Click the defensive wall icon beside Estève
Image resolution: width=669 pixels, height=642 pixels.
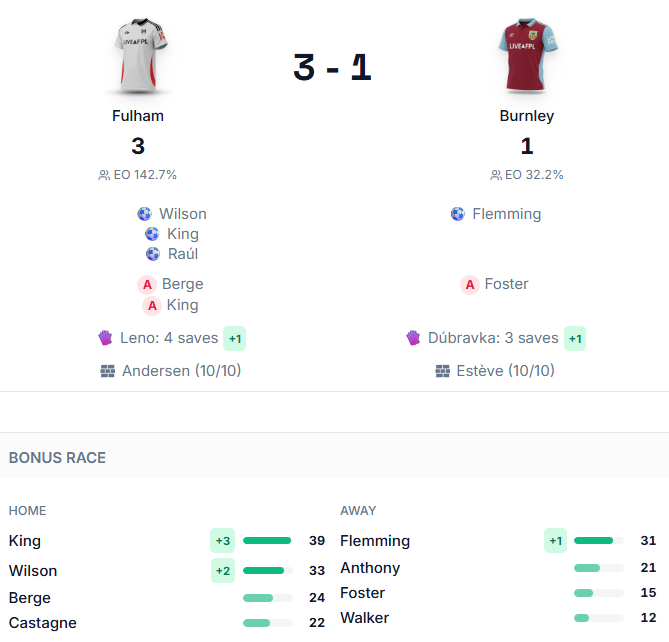[x=443, y=371]
